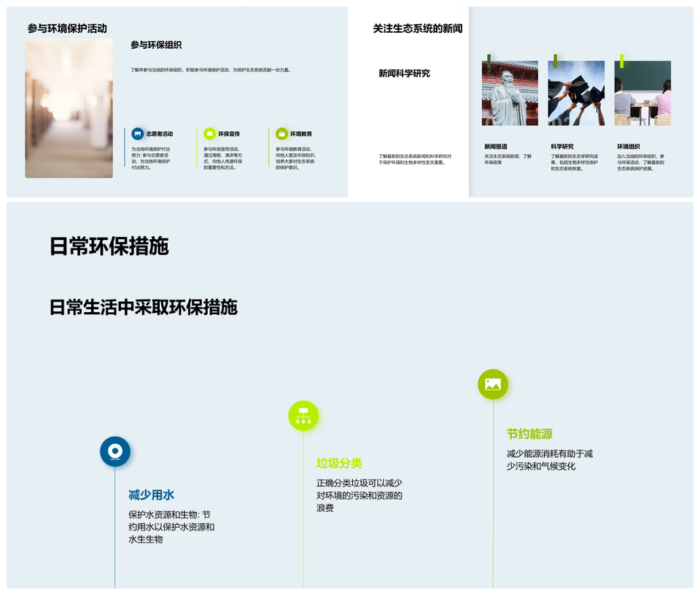Click the text 了解最新的生态学研究成 under 科学研究
Screen dimensions: 700x595
[x=575, y=163]
